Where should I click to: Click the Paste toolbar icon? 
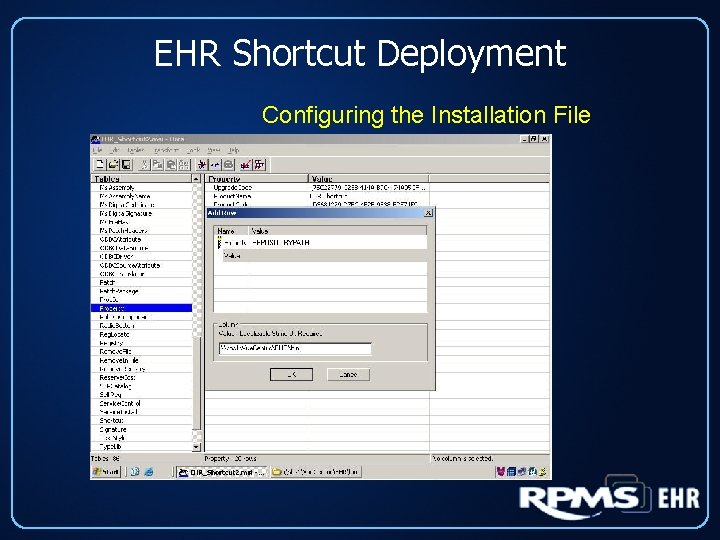point(171,164)
